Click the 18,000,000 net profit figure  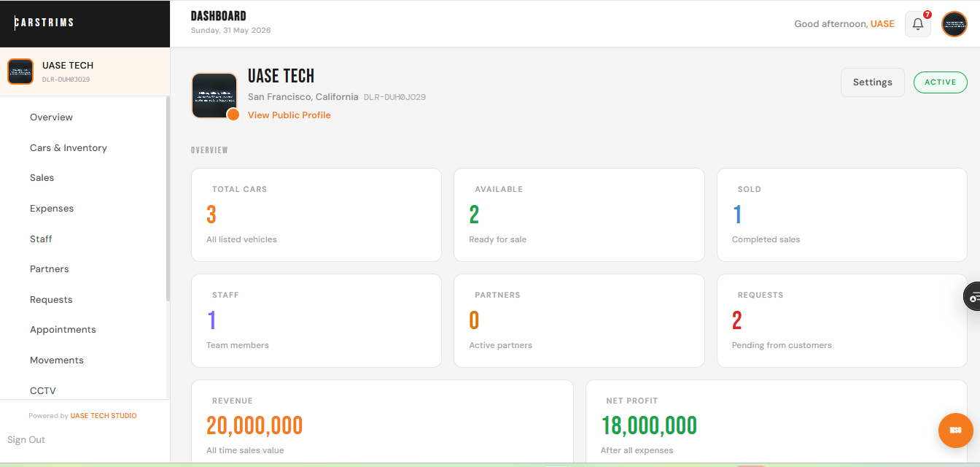coord(649,425)
